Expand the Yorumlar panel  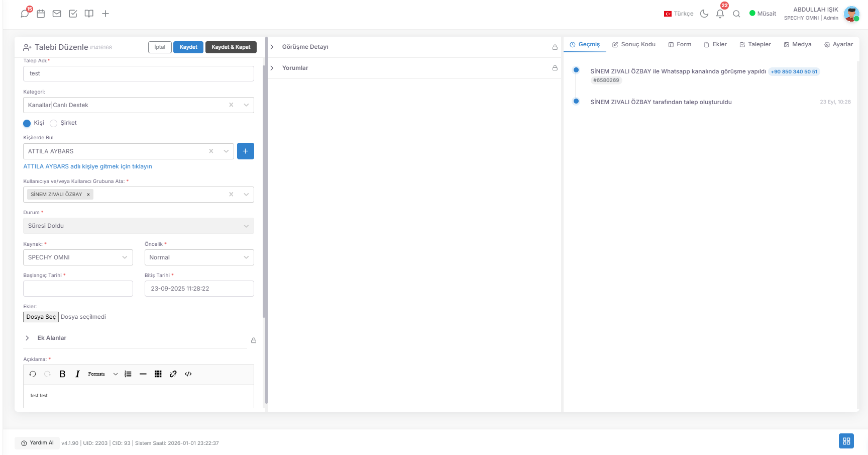272,68
